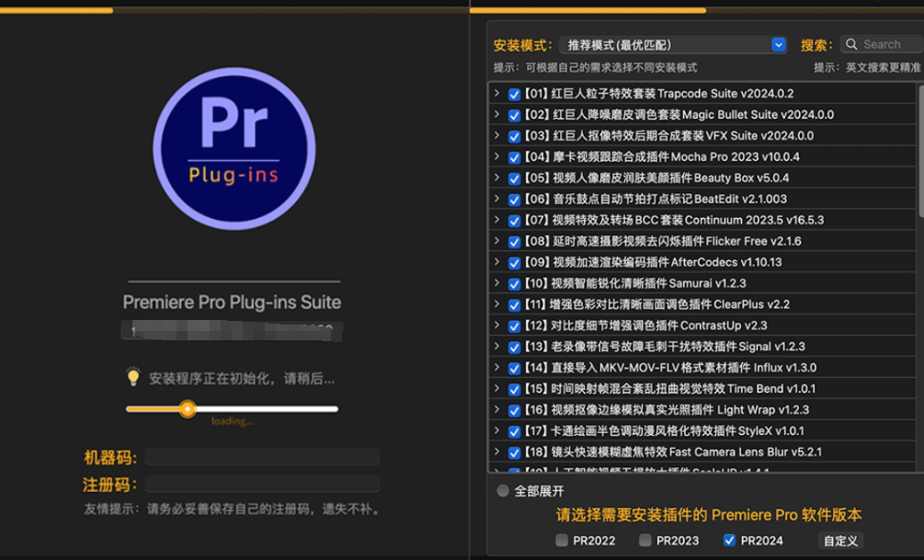Expand the VFX Suite row
The image size is (924, 560).
click(496, 135)
